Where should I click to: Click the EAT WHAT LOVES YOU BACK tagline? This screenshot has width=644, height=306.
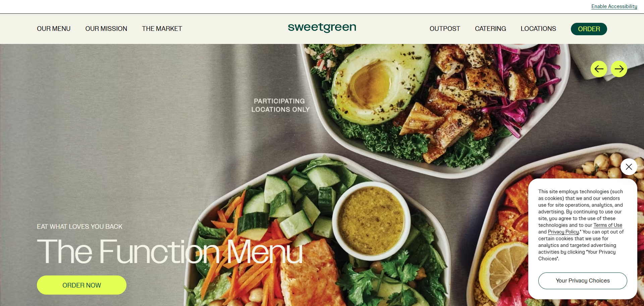coord(79,227)
